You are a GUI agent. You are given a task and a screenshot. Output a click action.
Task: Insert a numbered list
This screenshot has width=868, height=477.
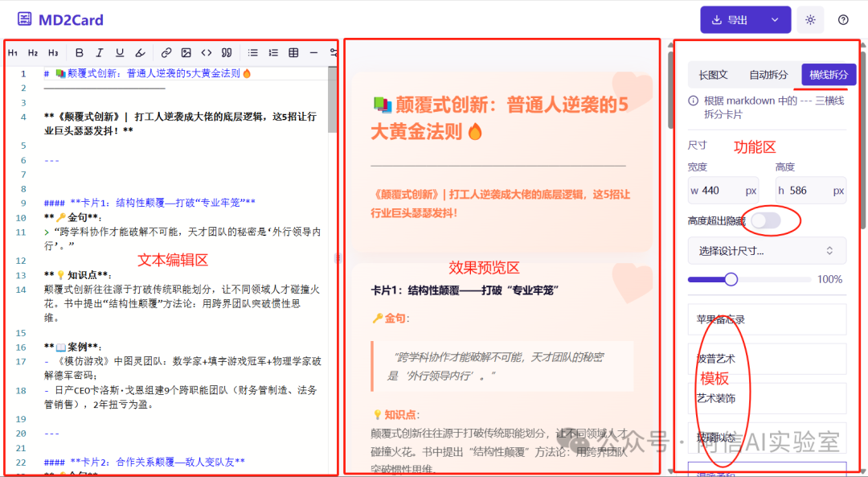[x=273, y=53]
